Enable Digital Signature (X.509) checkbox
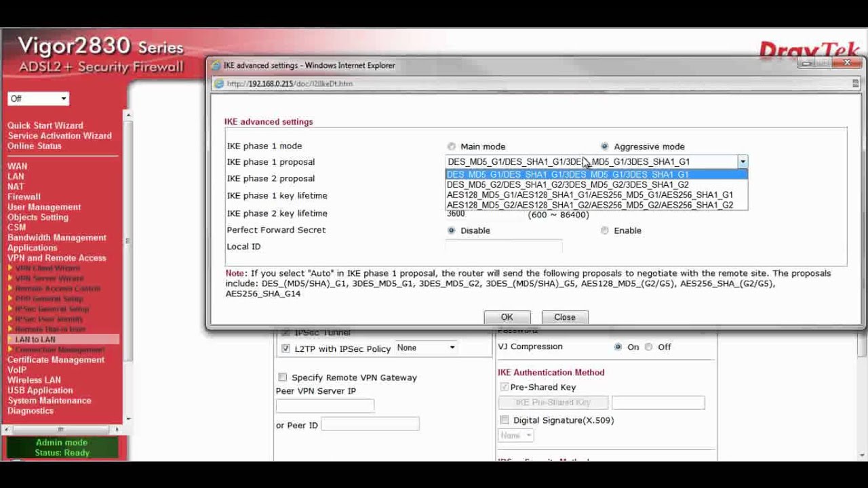Screen dimensions: 868x488 [x=505, y=420]
